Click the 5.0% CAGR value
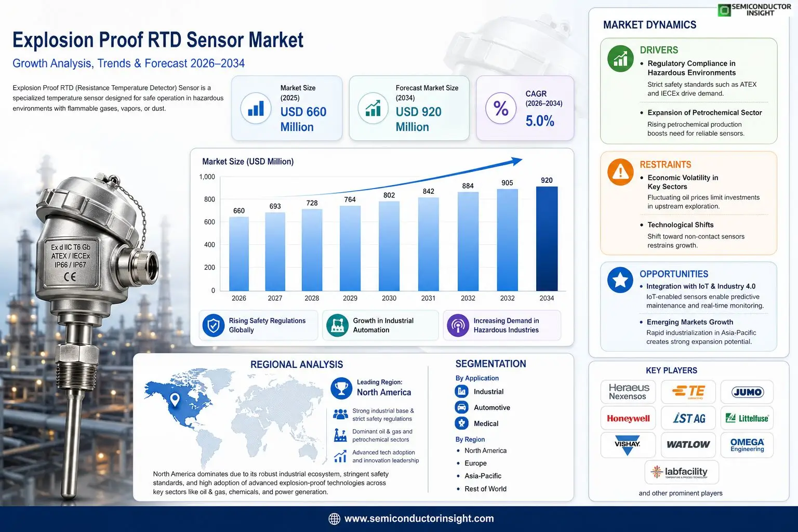The width and height of the screenshot is (798, 532). click(540, 121)
